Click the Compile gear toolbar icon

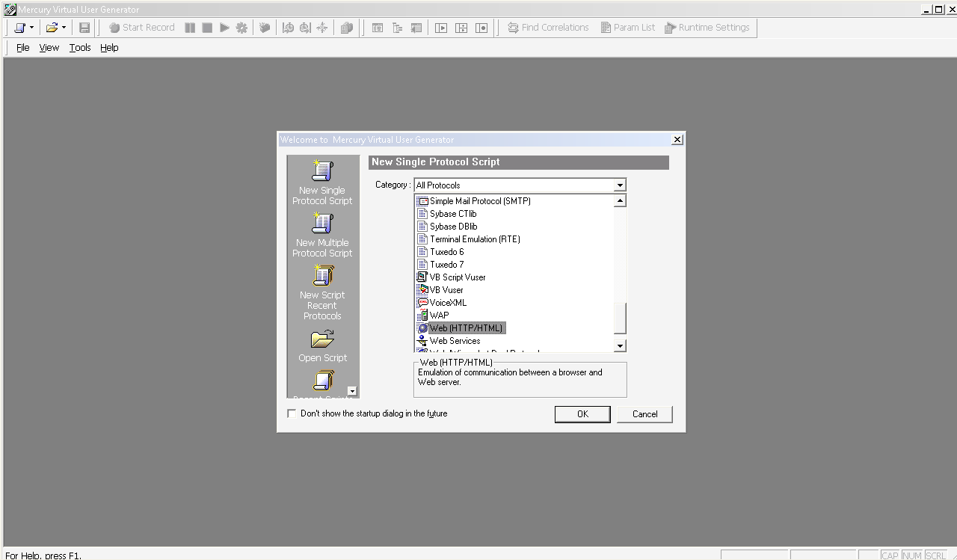pos(241,28)
